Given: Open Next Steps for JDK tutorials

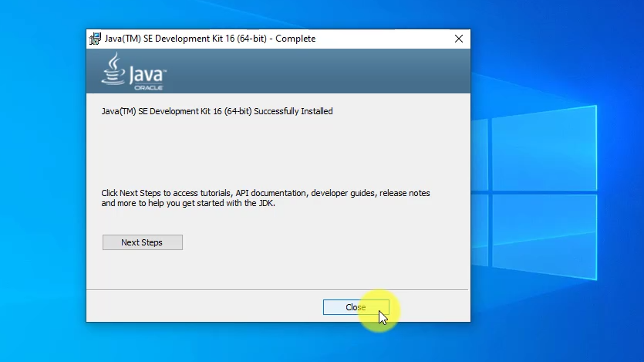Looking at the screenshot, I should pyautogui.click(x=143, y=242).
